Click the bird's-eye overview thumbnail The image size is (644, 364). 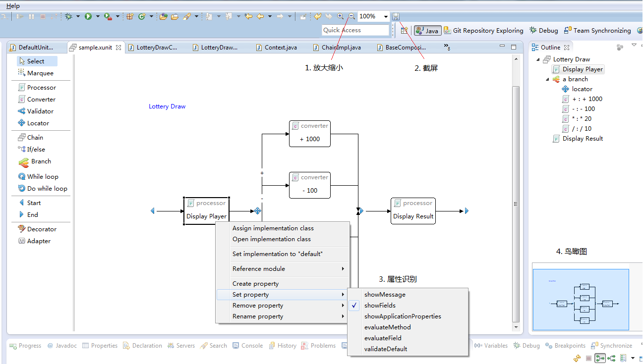point(581,300)
